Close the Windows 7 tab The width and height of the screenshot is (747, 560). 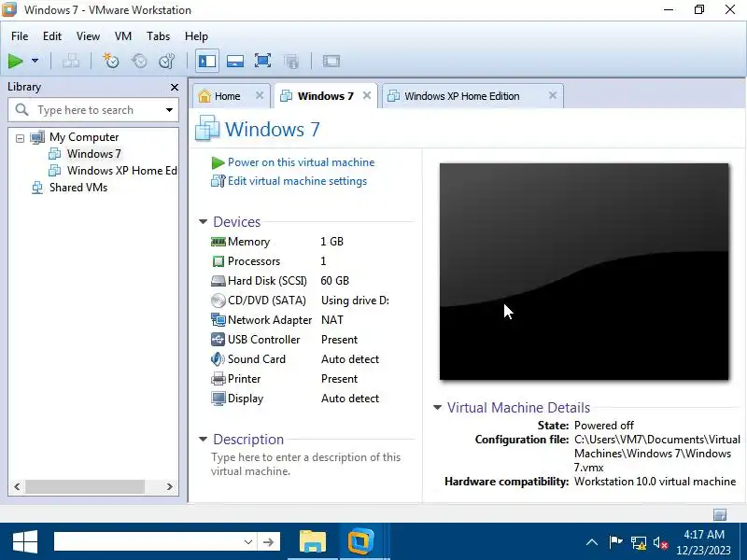(x=367, y=95)
